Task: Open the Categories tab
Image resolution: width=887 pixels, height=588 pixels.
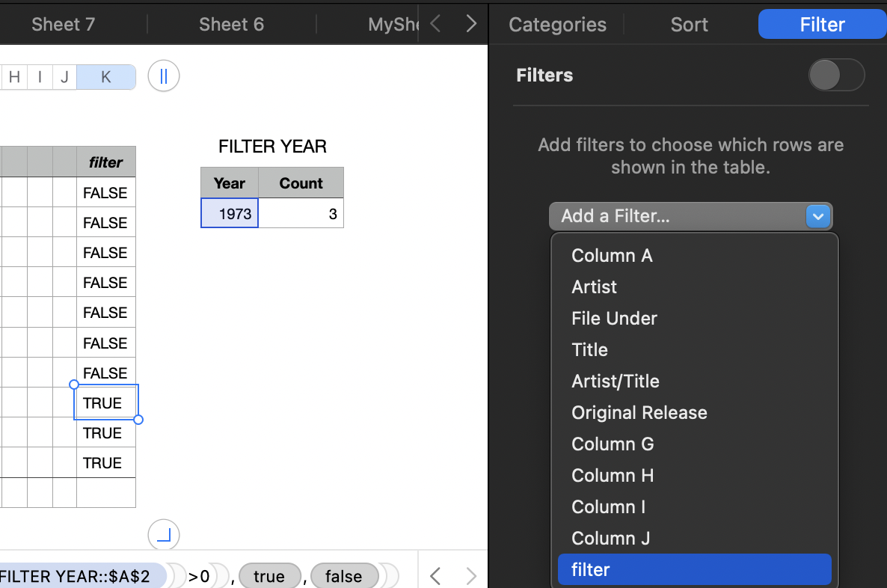Action: pos(557,25)
